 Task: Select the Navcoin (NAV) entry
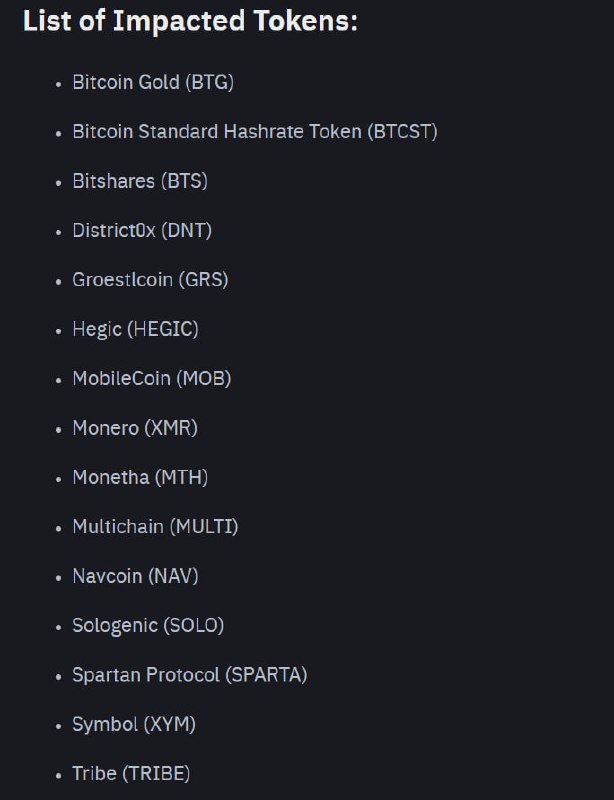pyautogui.click(x=139, y=576)
